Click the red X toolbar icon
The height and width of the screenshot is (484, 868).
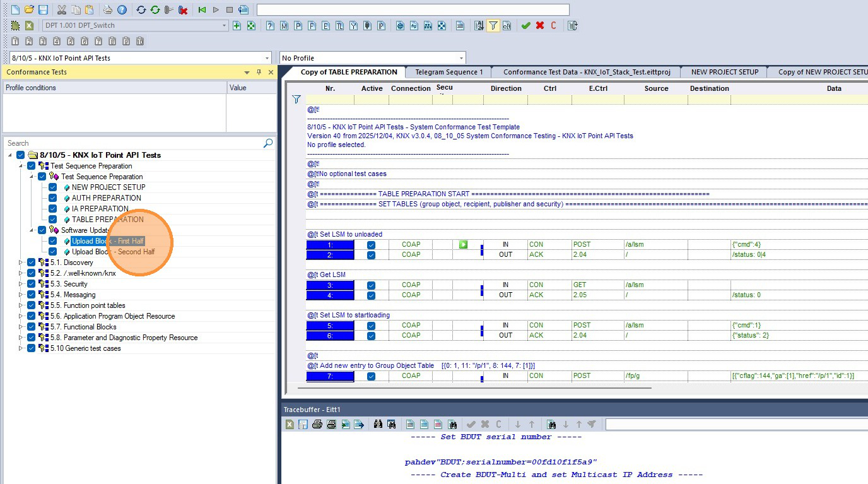pyautogui.click(x=540, y=26)
